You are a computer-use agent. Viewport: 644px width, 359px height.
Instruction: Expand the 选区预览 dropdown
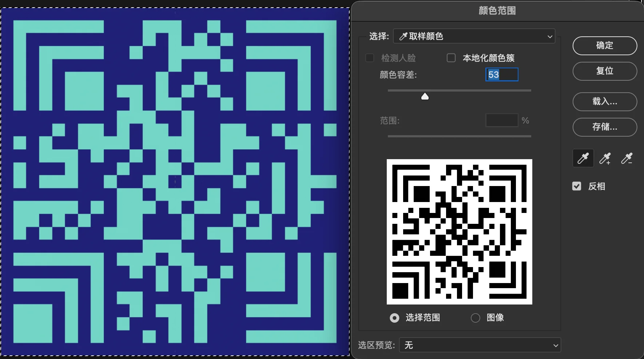(x=480, y=345)
